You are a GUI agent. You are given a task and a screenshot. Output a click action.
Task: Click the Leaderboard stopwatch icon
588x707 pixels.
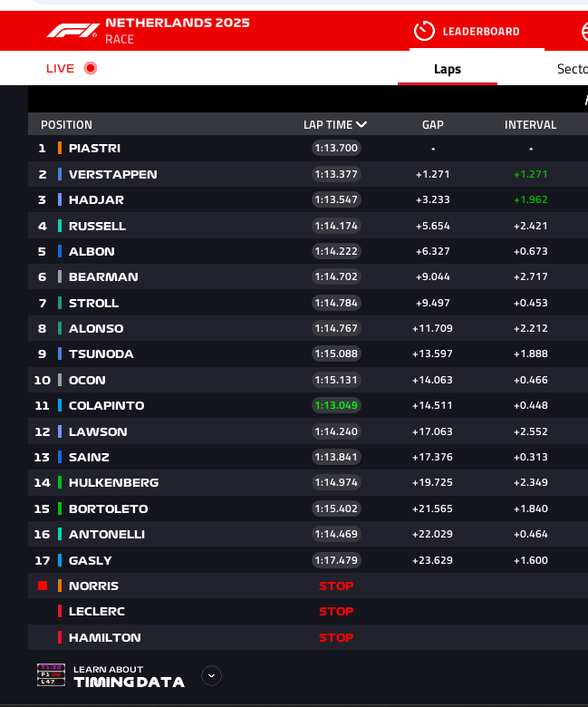coord(423,31)
